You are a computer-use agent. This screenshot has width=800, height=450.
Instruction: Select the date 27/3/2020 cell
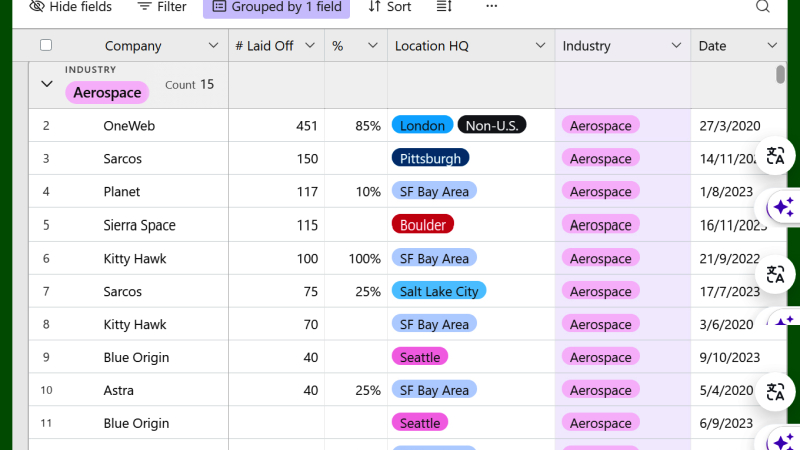[739, 126]
